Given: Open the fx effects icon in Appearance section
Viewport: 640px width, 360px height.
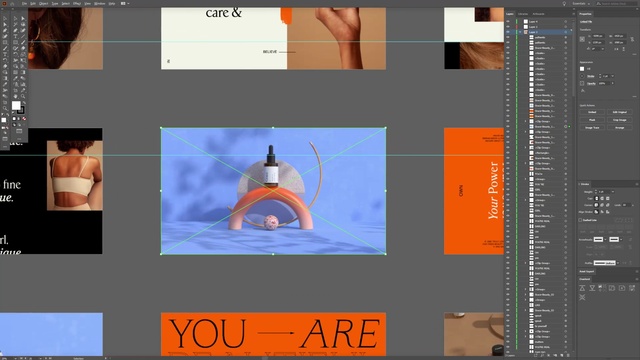Looking at the screenshot, I should pyautogui.click(x=582, y=91).
